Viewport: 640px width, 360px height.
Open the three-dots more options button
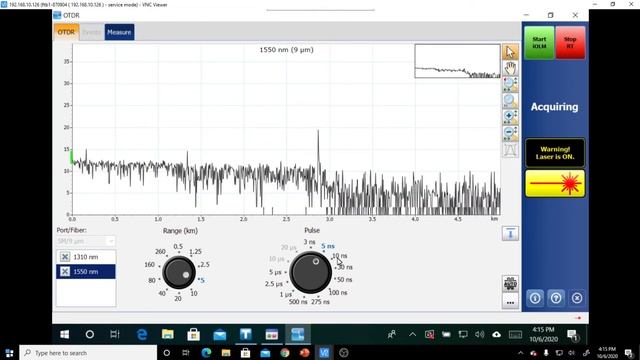click(x=510, y=302)
